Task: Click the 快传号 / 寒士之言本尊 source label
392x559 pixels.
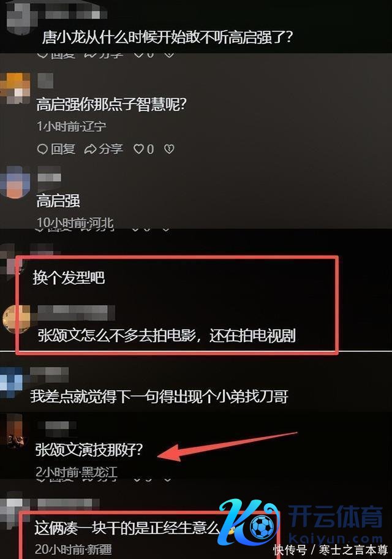Action: 330,550
